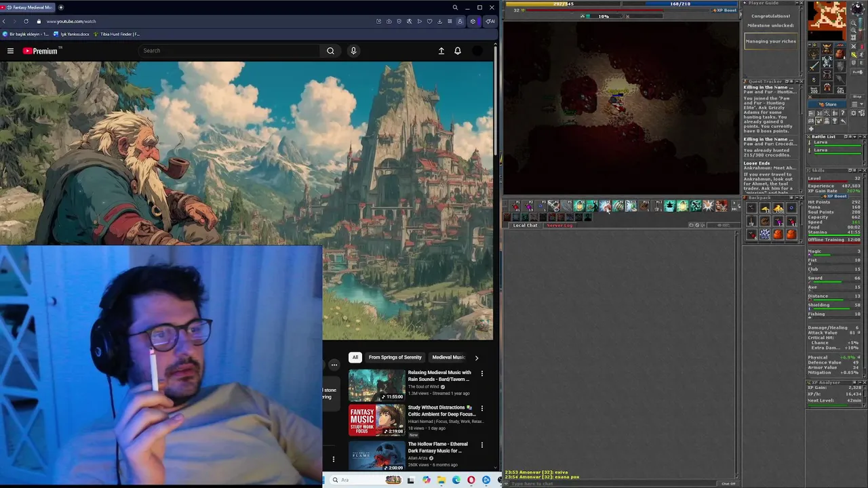Select the sword in weapon slot
The image size is (868, 488).
(x=814, y=66)
